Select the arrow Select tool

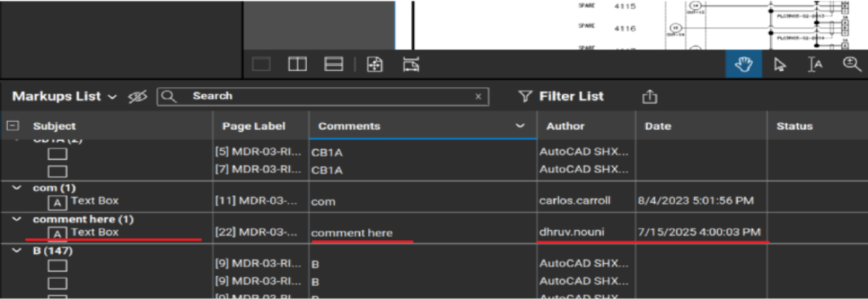[780, 64]
